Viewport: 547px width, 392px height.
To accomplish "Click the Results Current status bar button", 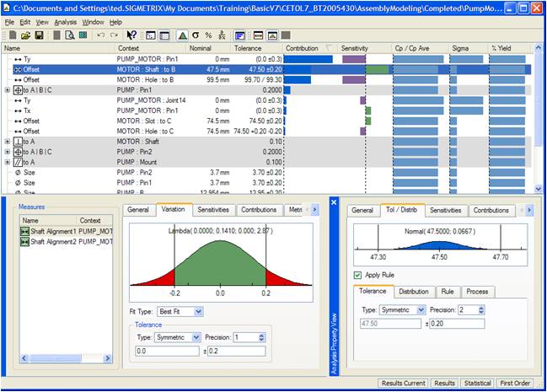I will click(404, 383).
